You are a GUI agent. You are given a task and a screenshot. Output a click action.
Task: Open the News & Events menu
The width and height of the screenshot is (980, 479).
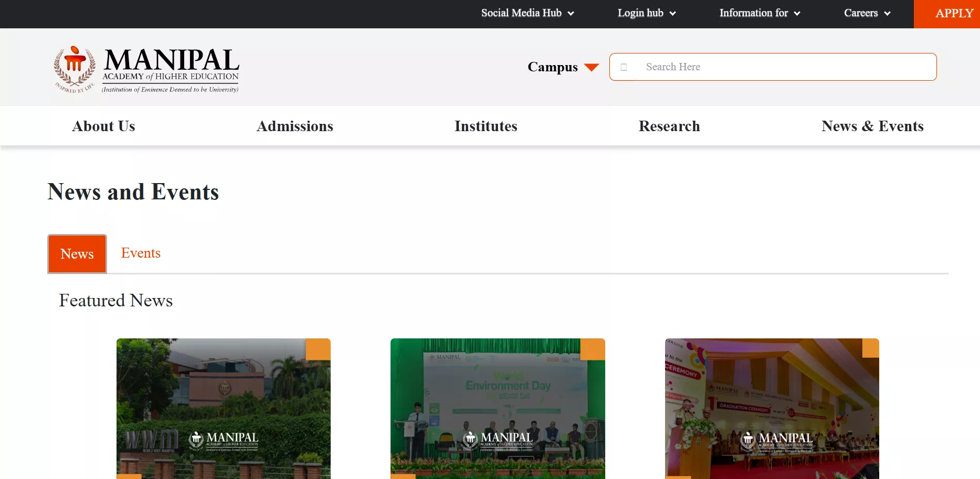(x=872, y=126)
